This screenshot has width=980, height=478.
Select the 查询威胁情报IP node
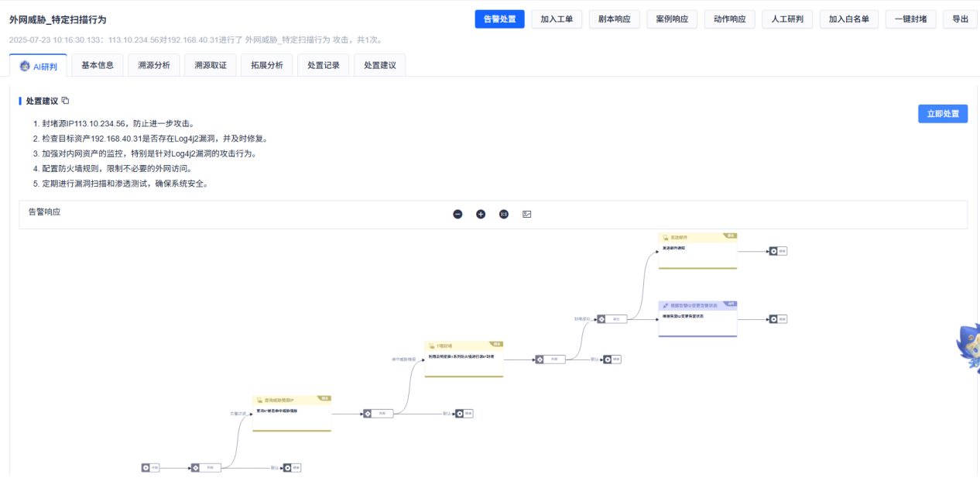tap(292, 412)
